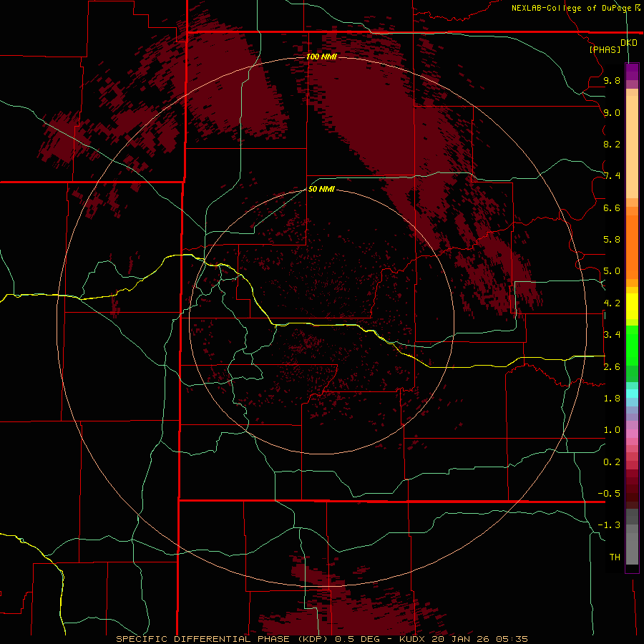
Task: Click the 3.4 scale value
Action: click(612, 335)
